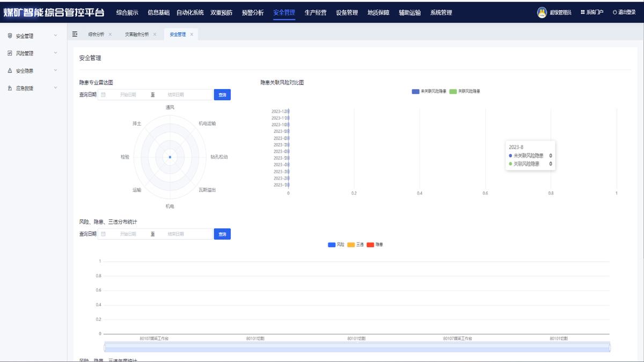Image resolution: width=644 pixels, height=362 pixels.
Task: Click the 检验 label on the radar chart
Action: (125, 157)
